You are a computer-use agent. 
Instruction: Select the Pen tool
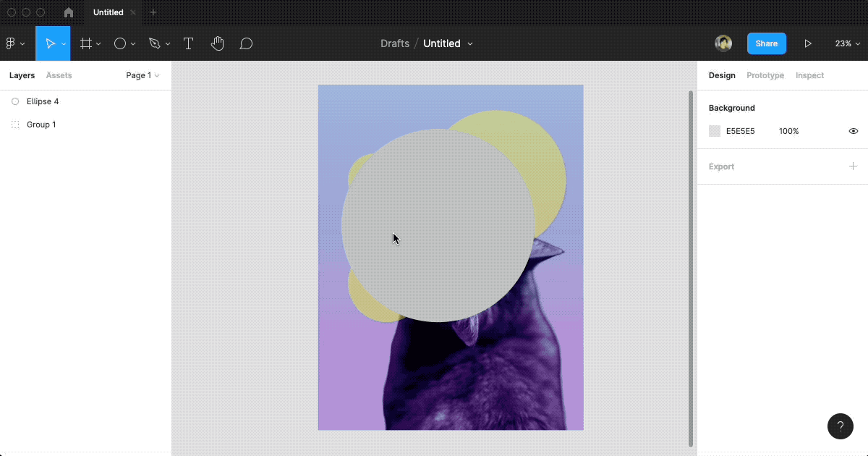pyautogui.click(x=155, y=43)
